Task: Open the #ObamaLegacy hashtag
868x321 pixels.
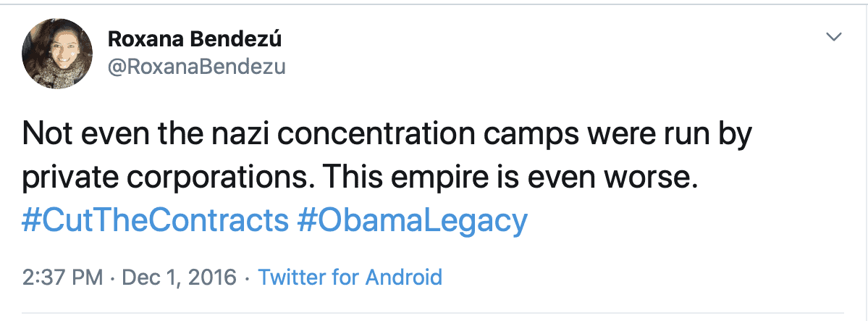Action: (x=412, y=221)
